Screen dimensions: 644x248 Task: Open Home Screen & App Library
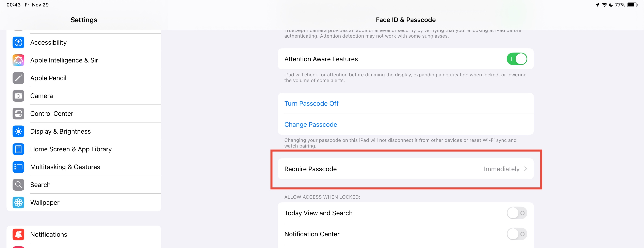coord(71,149)
